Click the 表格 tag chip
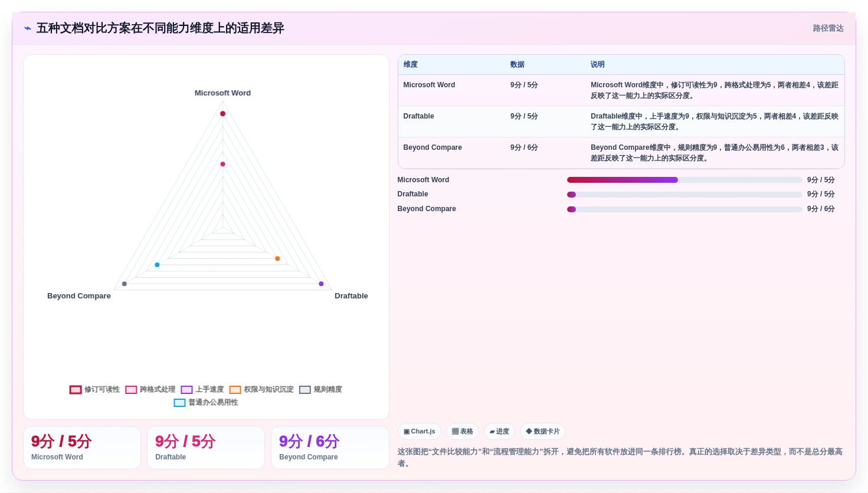 [x=463, y=432]
